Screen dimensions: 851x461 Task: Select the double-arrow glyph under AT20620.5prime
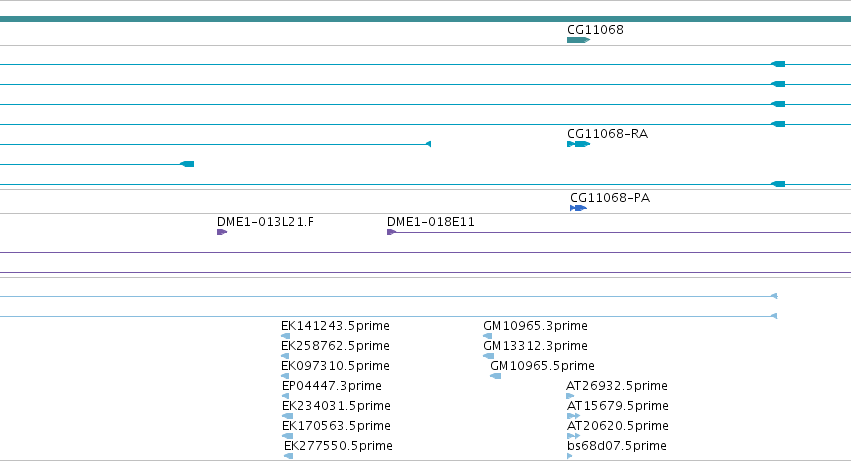(574, 436)
